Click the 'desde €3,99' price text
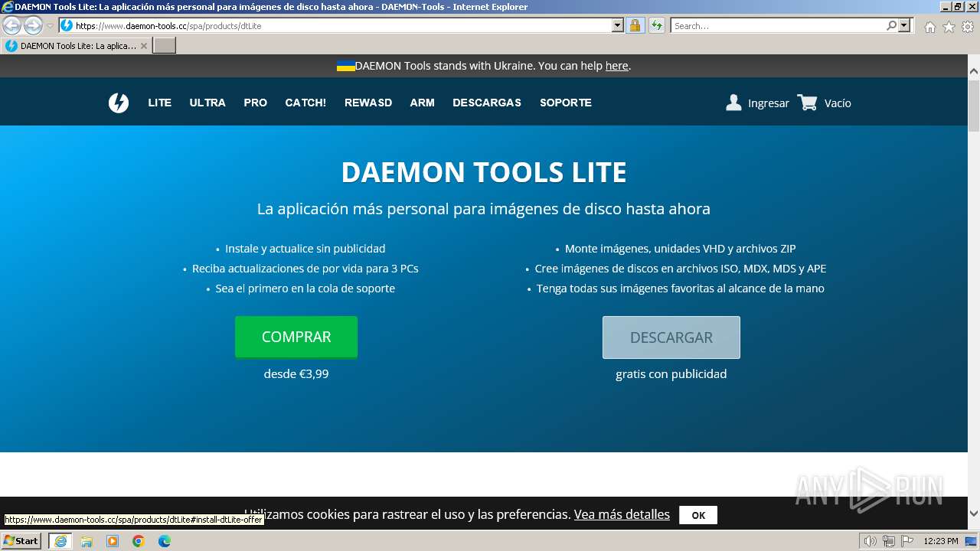 click(x=296, y=374)
